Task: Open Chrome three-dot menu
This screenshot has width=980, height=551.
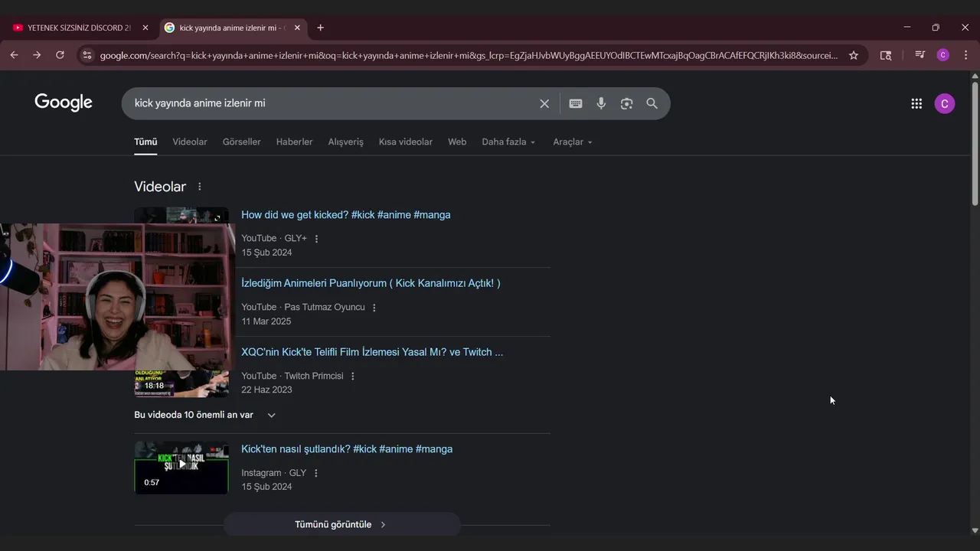Action: click(965, 55)
